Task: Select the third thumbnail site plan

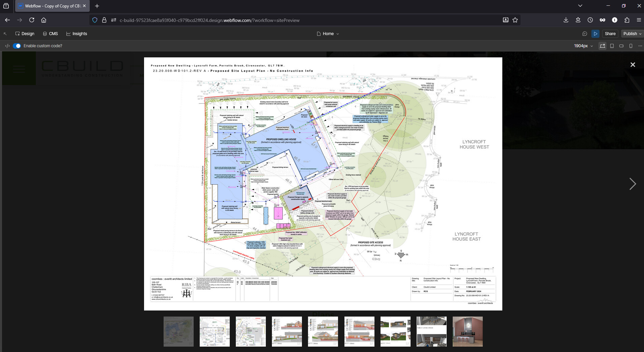Action: point(251,331)
